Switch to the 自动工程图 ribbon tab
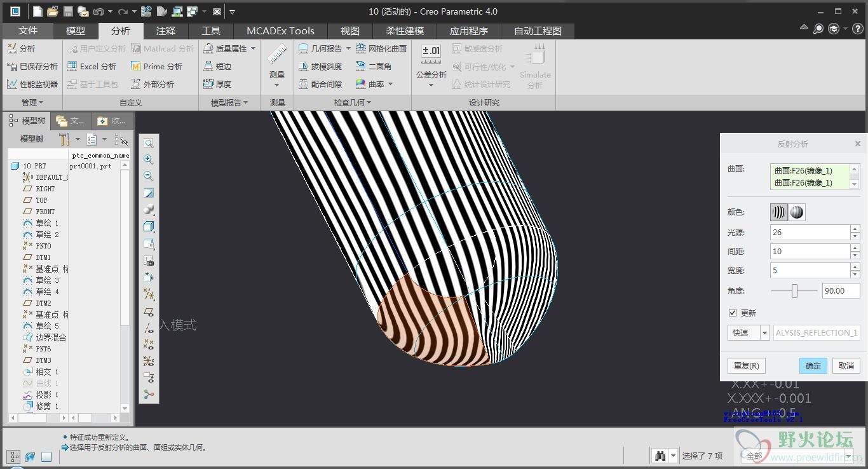868x469 pixels. [x=538, y=31]
